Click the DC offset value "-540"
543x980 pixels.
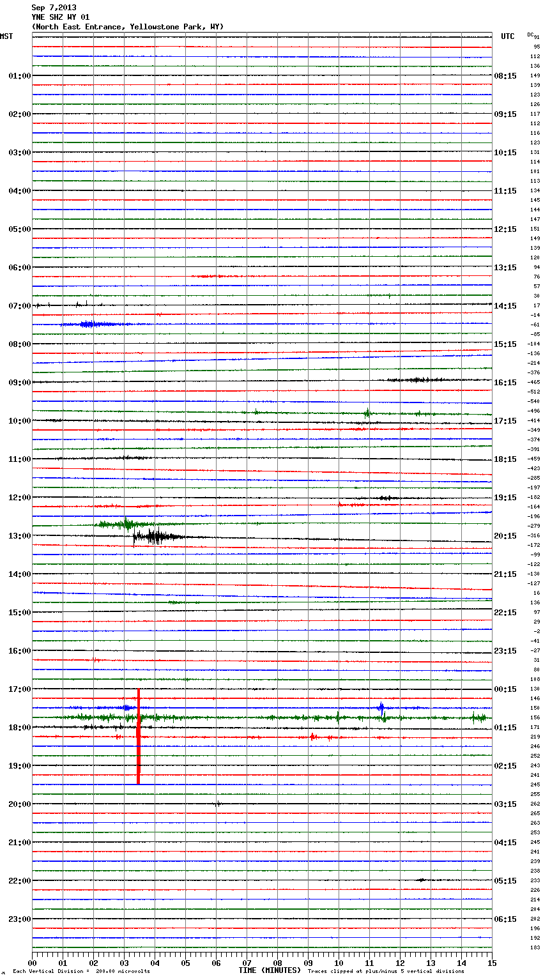click(x=533, y=401)
